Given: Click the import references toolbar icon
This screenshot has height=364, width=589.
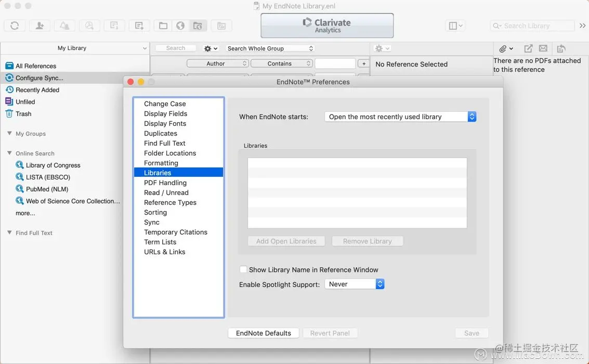Looking at the screenshot, I should pos(221,25).
